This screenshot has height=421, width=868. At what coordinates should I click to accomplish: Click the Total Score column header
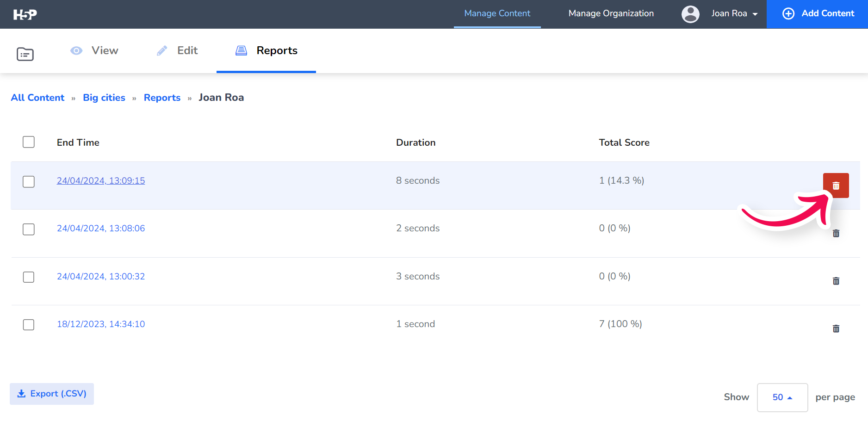click(624, 142)
